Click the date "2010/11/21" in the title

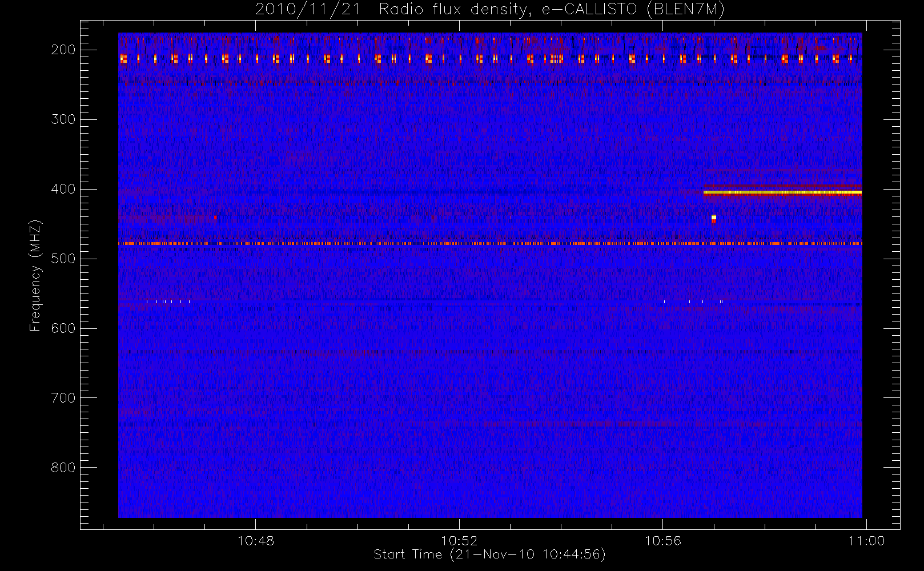tap(308, 9)
